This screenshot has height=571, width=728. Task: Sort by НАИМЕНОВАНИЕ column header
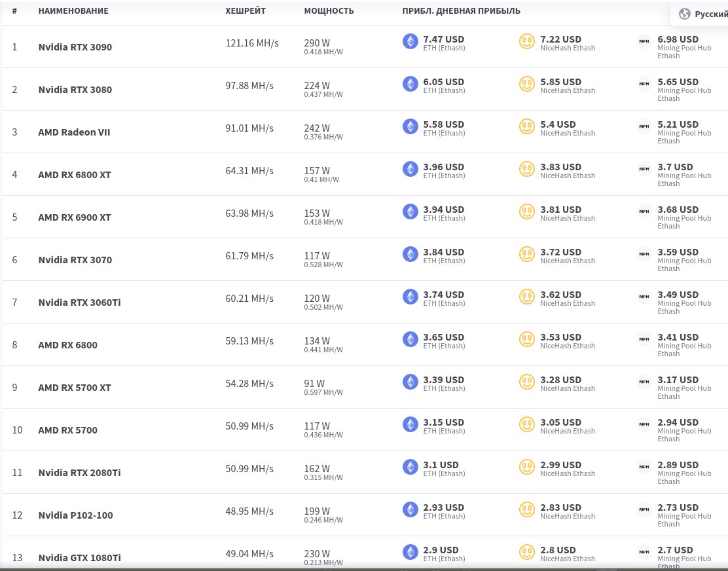pyautogui.click(x=73, y=10)
